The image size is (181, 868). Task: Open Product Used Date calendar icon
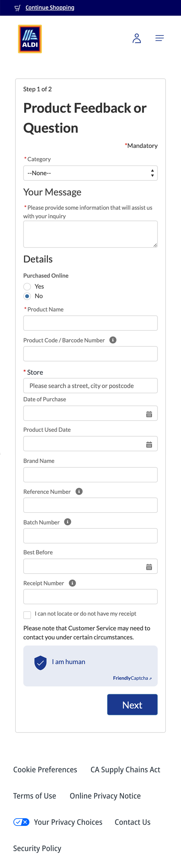(x=149, y=445)
